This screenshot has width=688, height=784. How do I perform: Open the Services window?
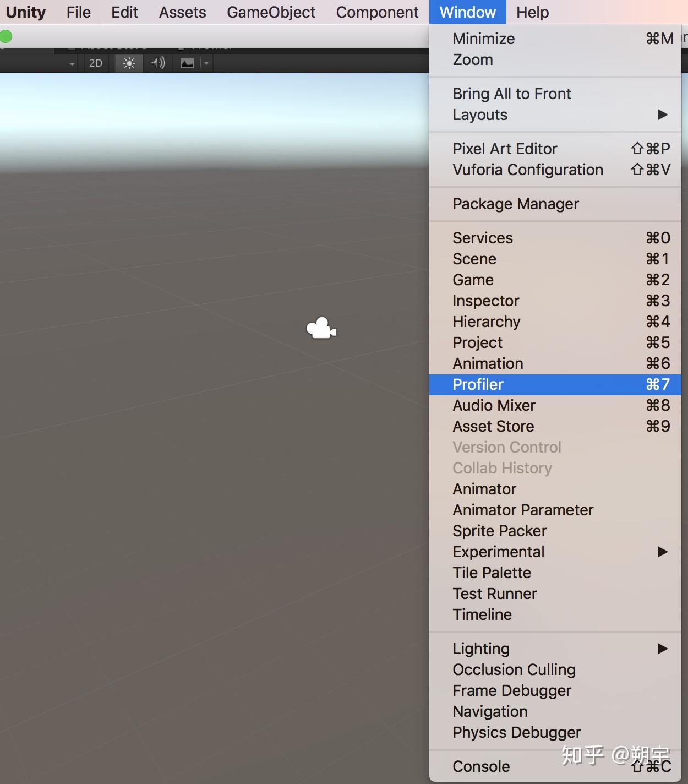(x=555, y=238)
